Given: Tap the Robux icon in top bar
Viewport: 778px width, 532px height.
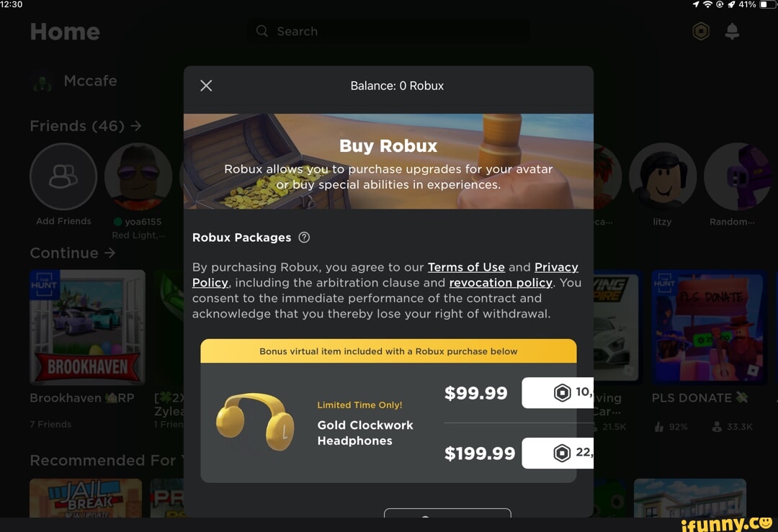Looking at the screenshot, I should point(701,31).
